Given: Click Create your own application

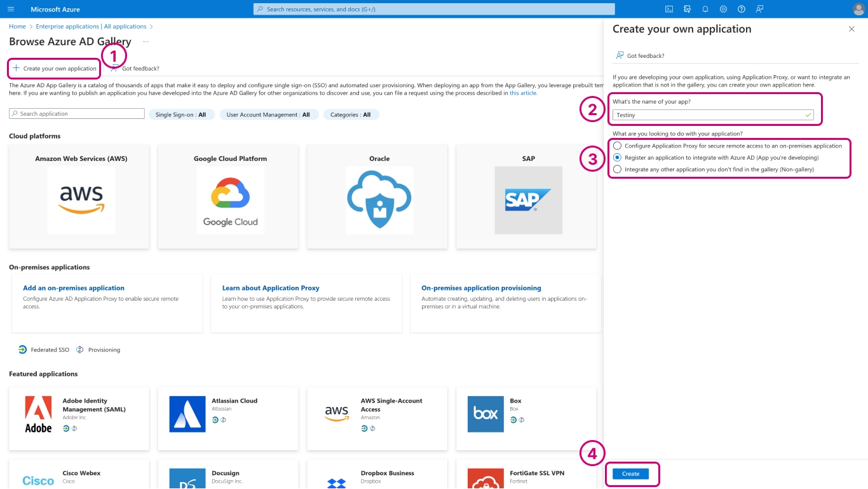Looking at the screenshot, I should click(55, 69).
